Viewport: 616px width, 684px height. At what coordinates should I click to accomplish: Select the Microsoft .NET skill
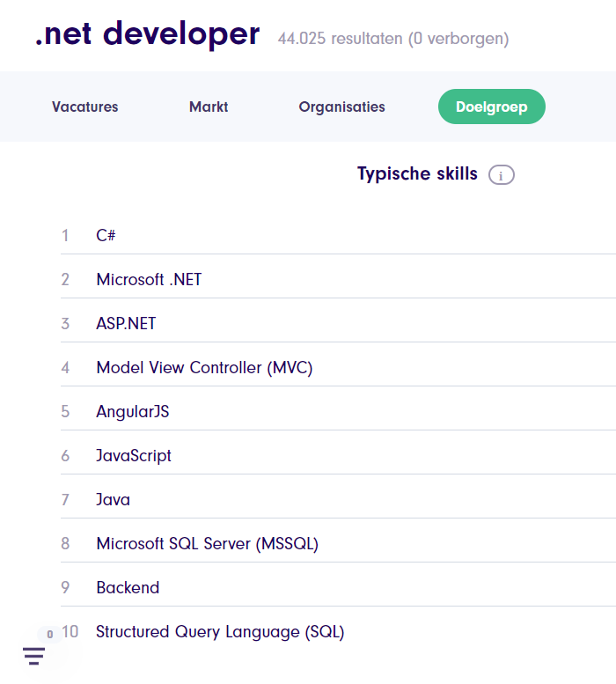tap(338, 279)
